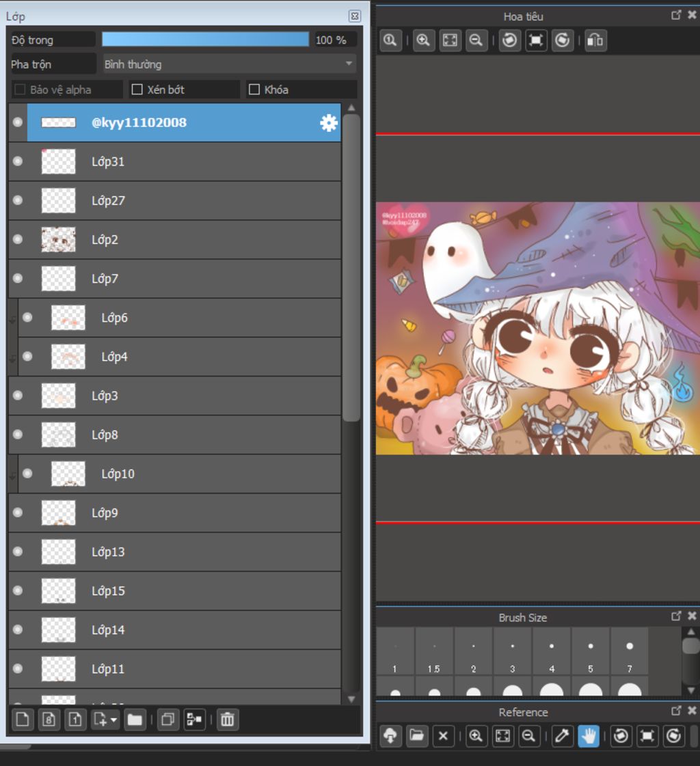Select the Lớp4 layer thumbnail
The height and width of the screenshot is (766, 700).
(x=68, y=357)
